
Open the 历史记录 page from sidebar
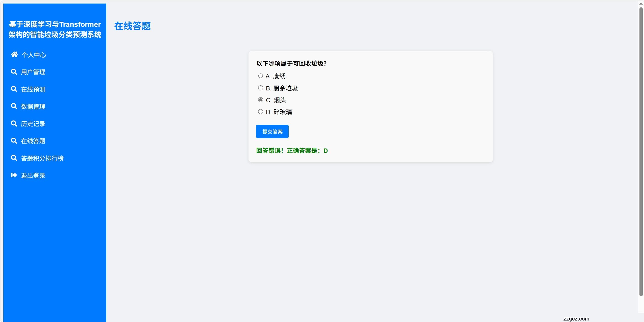33,123
